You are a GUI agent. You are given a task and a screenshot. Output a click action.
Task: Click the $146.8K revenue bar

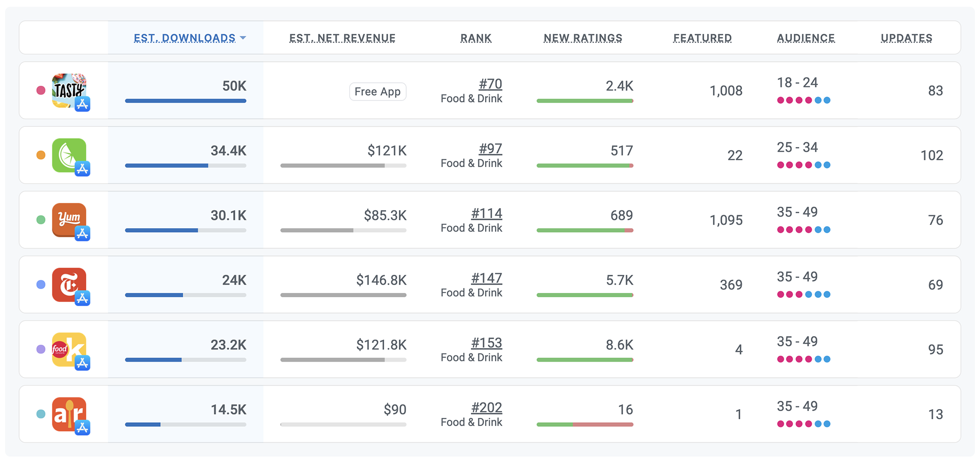click(343, 295)
